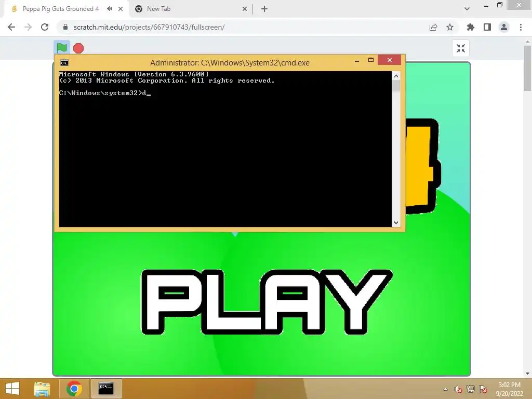Open Chrome extensions puzzle icon
This screenshot has height=399, width=532.
pos(470,27)
